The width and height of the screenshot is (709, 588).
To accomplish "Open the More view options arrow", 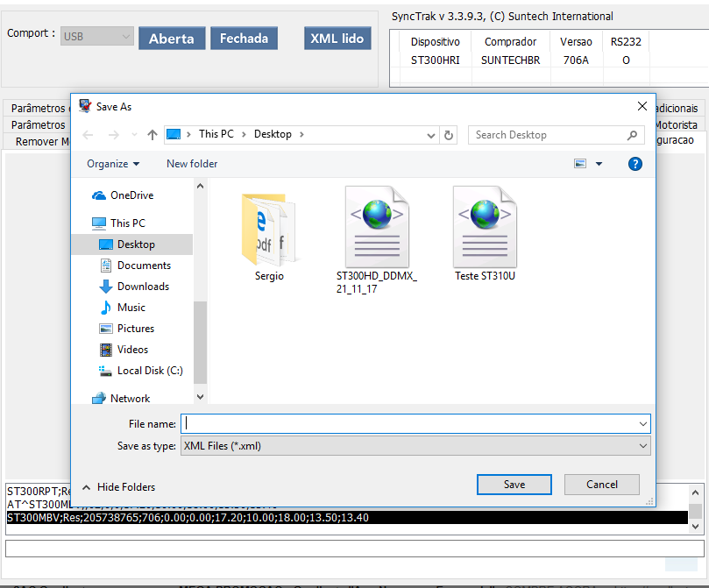I will [x=599, y=164].
